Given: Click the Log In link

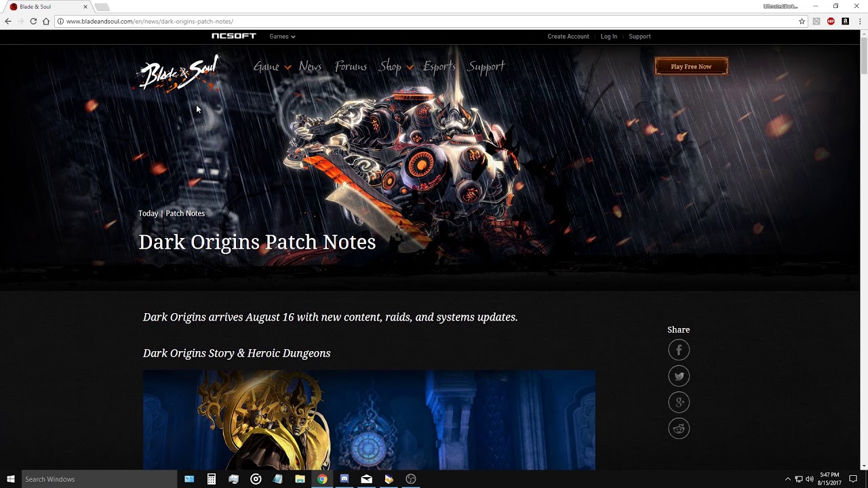Looking at the screenshot, I should pyautogui.click(x=609, y=37).
